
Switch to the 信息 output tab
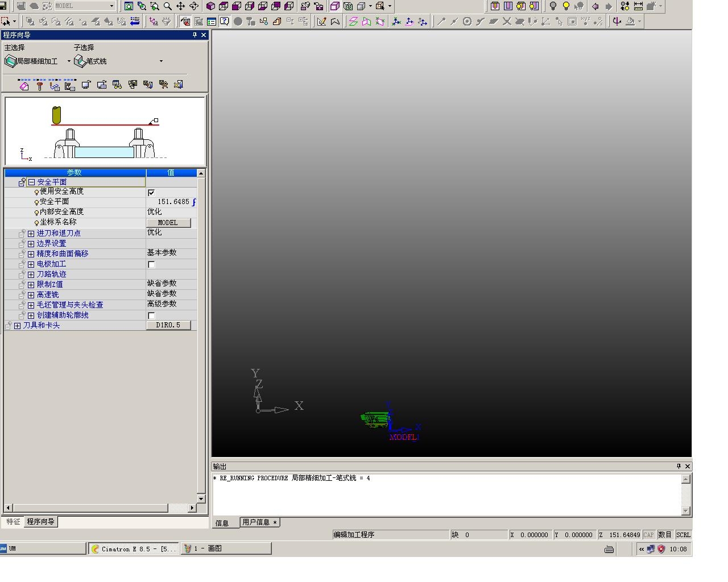coord(222,523)
